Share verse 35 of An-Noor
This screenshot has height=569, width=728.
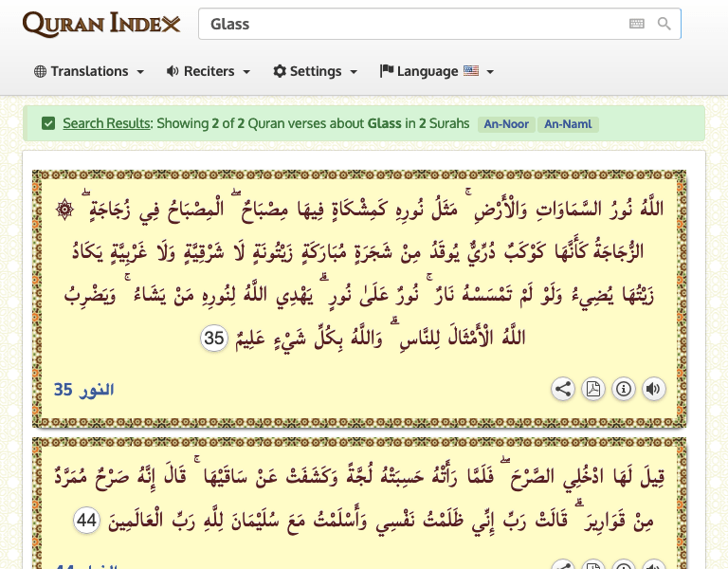563,389
